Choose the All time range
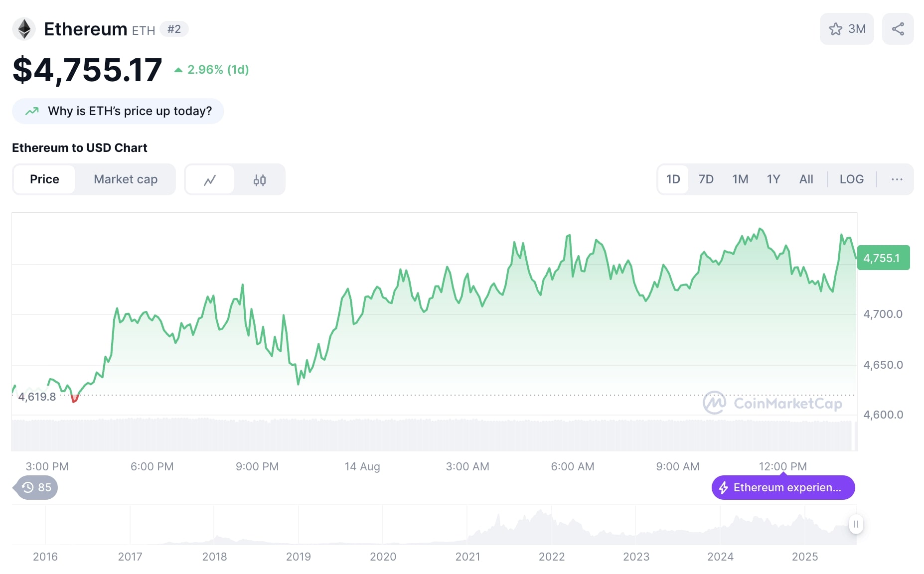The image size is (924, 574). (806, 179)
